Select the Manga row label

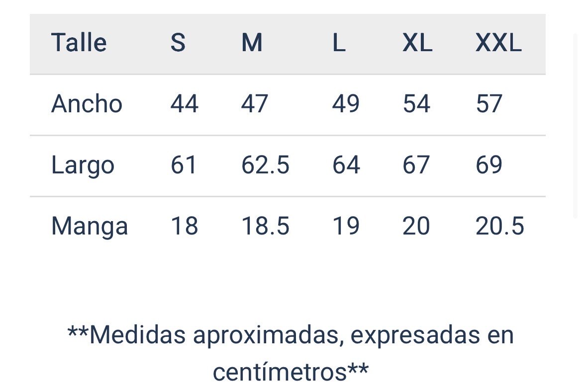tap(90, 227)
